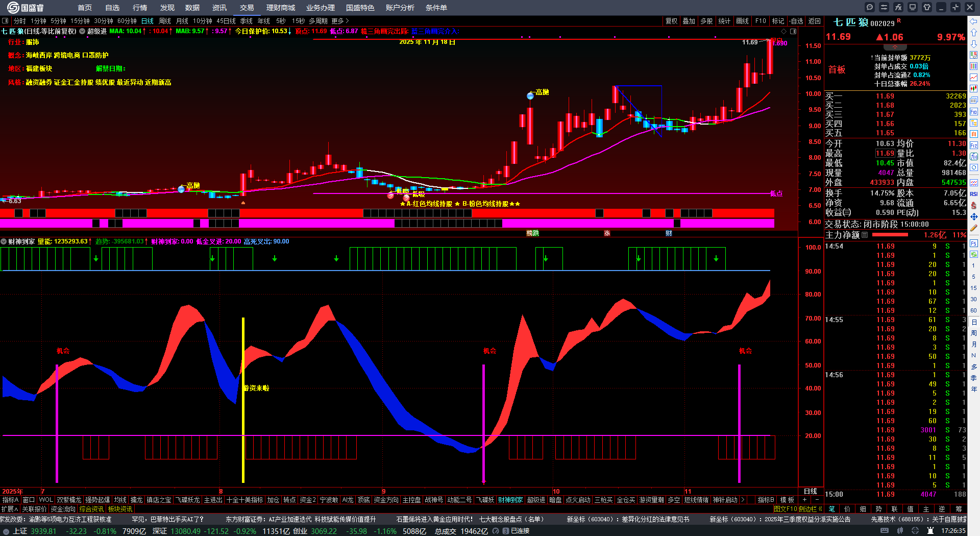Click the RSI indicator icon in right sidebar
Screen dimensions: 980x536
(x=974, y=194)
